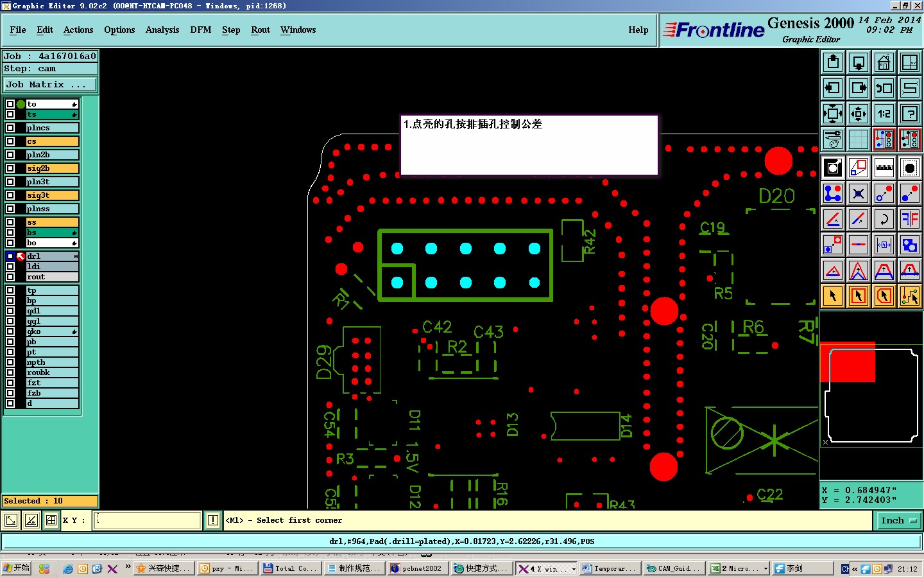Click the pan right icon
The width and height of the screenshot is (924, 578).
pos(859,88)
